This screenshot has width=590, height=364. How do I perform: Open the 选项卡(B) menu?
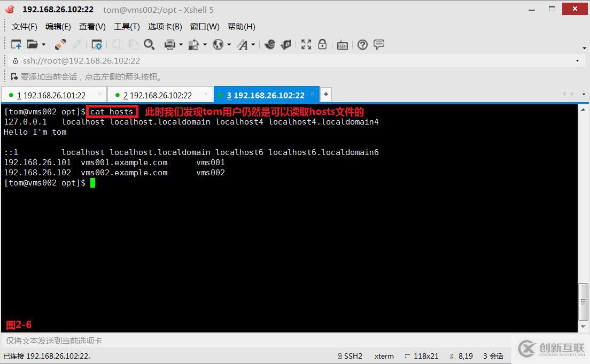[x=165, y=27]
